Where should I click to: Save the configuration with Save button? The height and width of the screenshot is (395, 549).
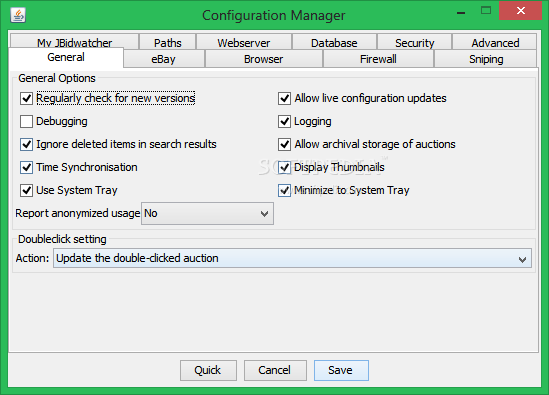tap(341, 370)
